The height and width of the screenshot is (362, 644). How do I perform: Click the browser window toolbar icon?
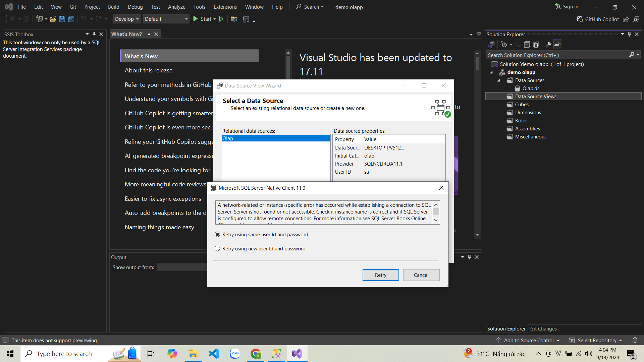[246, 19]
